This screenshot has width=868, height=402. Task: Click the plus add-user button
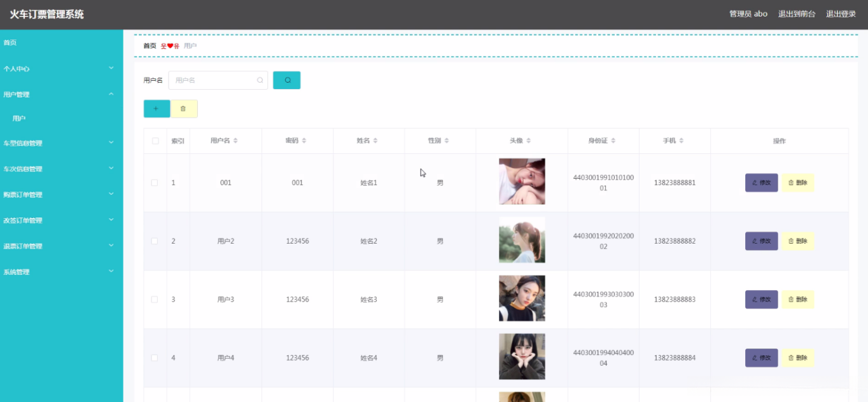[157, 109]
